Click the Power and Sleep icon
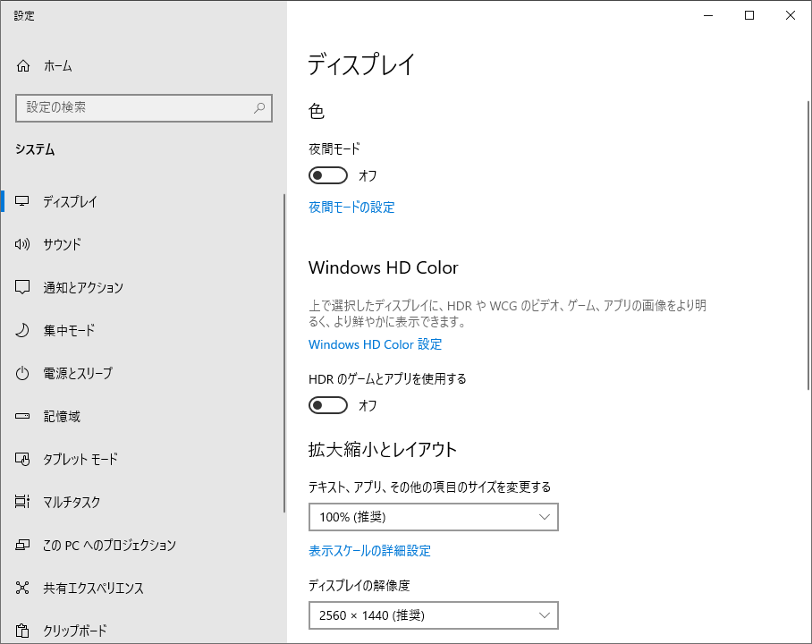Image resolution: width=812 pixels, height=644 pixels. pyautogui.click(x=22, y=373)
